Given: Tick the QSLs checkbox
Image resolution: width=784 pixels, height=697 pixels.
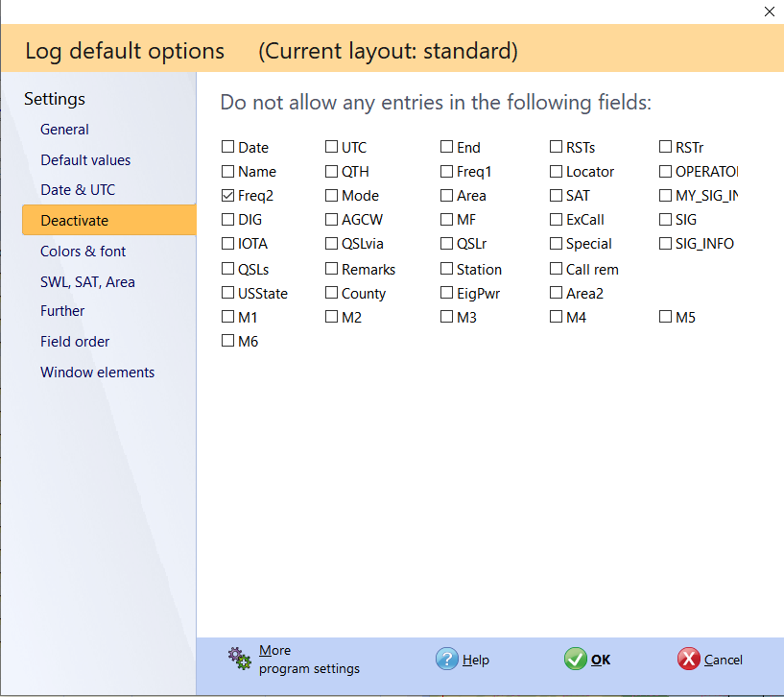Looking at the screenshot, I should (x=228, y=269).
